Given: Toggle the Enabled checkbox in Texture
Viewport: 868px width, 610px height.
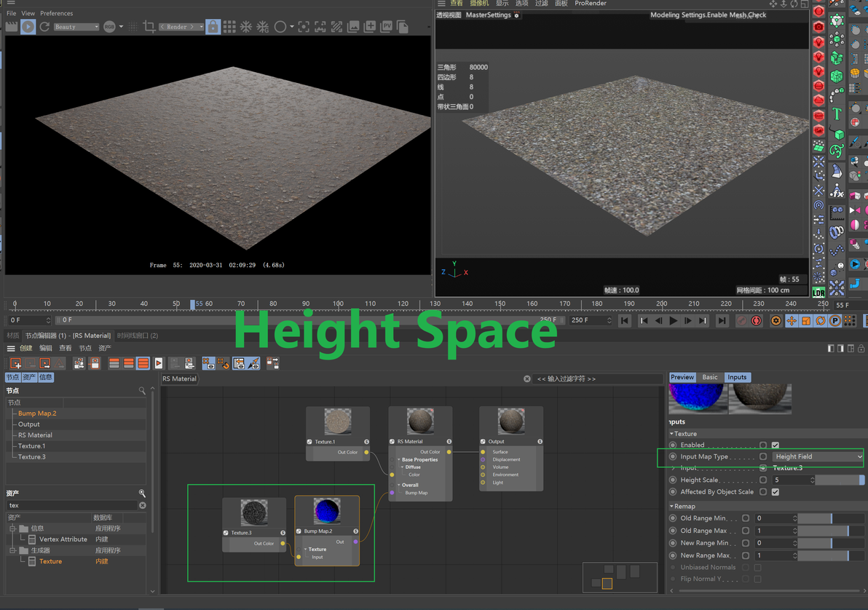Looking at the screenshot, I should (x=775, y=445).
